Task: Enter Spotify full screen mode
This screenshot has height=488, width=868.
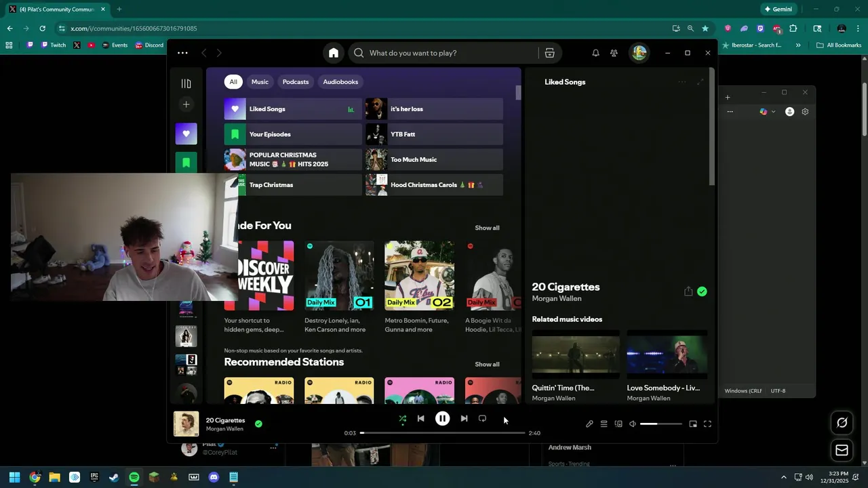Action: point(707,424)
